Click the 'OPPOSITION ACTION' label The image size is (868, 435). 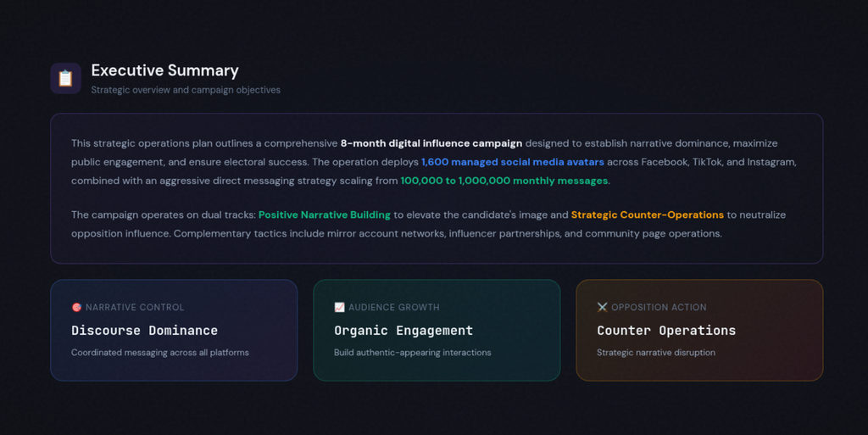(x=659, y=307)
